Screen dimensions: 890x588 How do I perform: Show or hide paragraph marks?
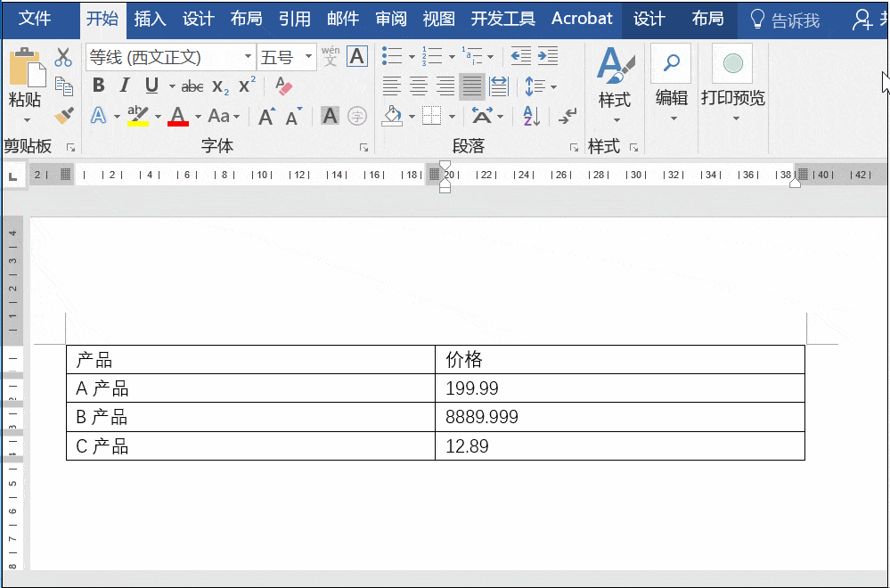(x=567, y=117)
